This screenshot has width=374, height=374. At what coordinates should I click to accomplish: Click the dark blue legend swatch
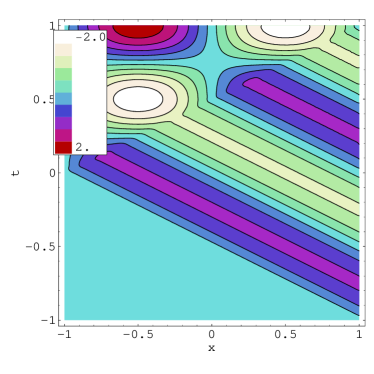pos(63,111)
